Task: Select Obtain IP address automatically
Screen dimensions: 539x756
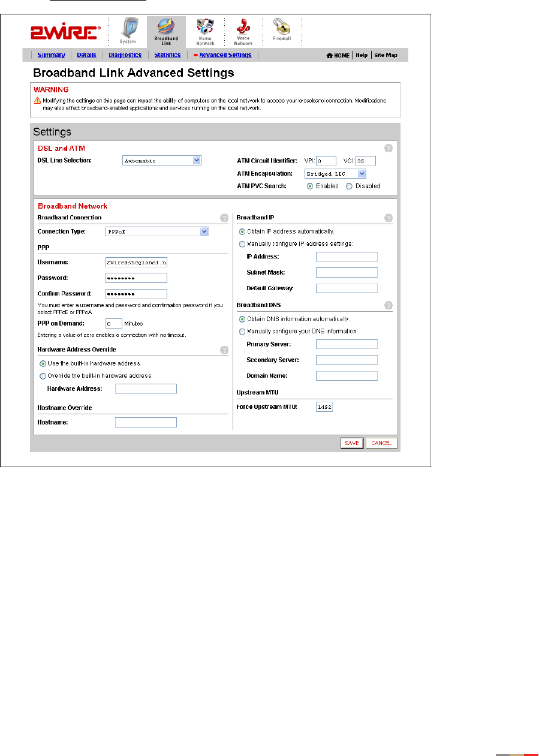Action: [242, 231]
